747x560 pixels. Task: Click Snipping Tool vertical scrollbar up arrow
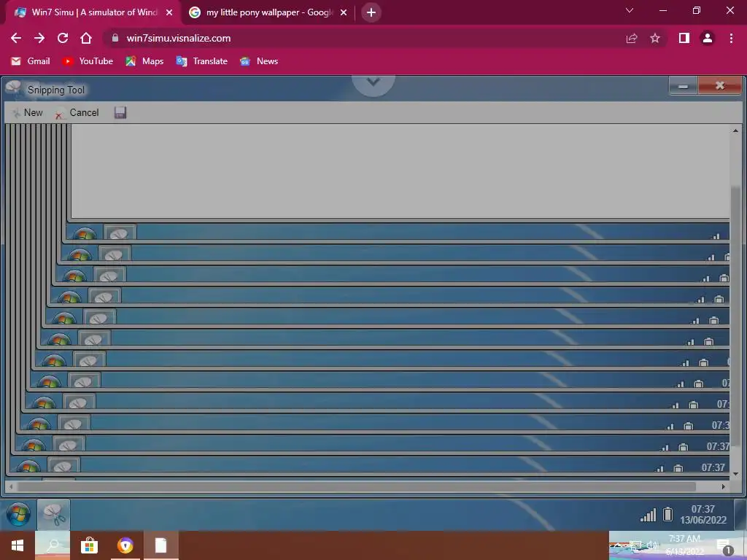pos(735,130)
